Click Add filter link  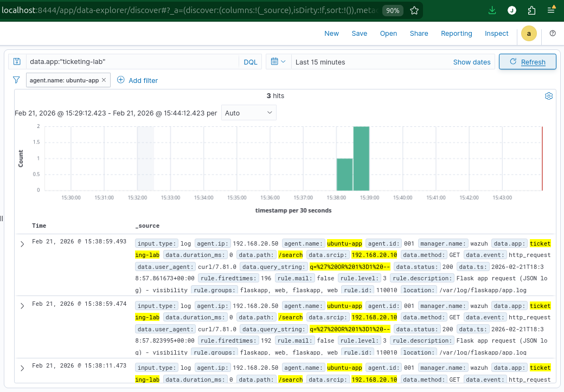(x=143, y=81)
